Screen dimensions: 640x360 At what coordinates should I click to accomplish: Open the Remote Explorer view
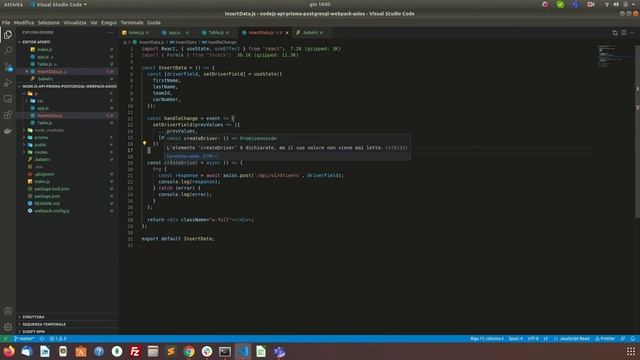pos(8,99)
